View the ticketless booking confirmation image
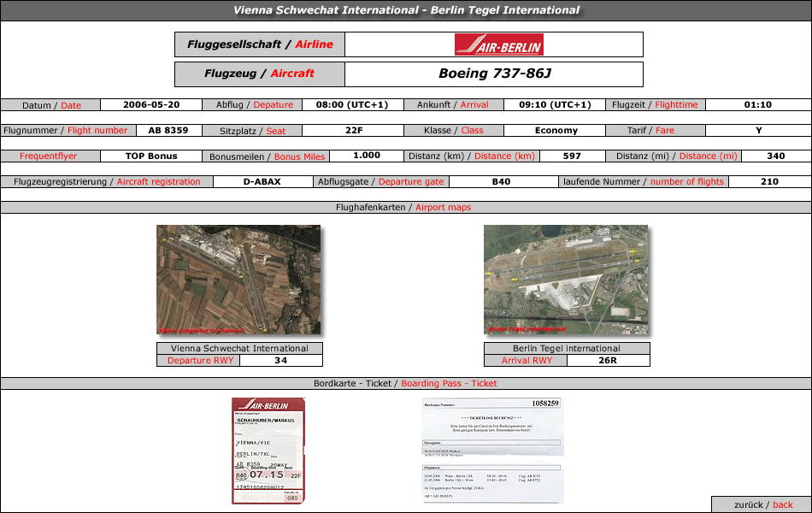812x513 pixels. [492, 451]
